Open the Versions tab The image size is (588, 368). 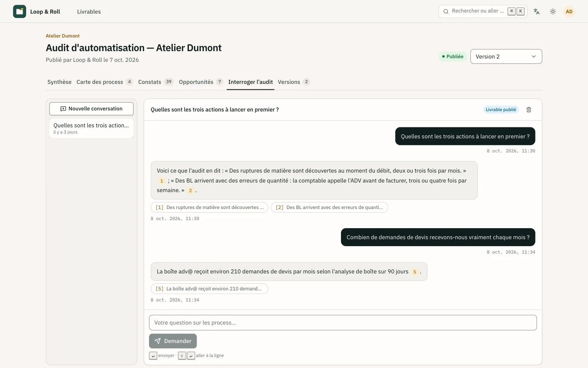click(294, 82)
